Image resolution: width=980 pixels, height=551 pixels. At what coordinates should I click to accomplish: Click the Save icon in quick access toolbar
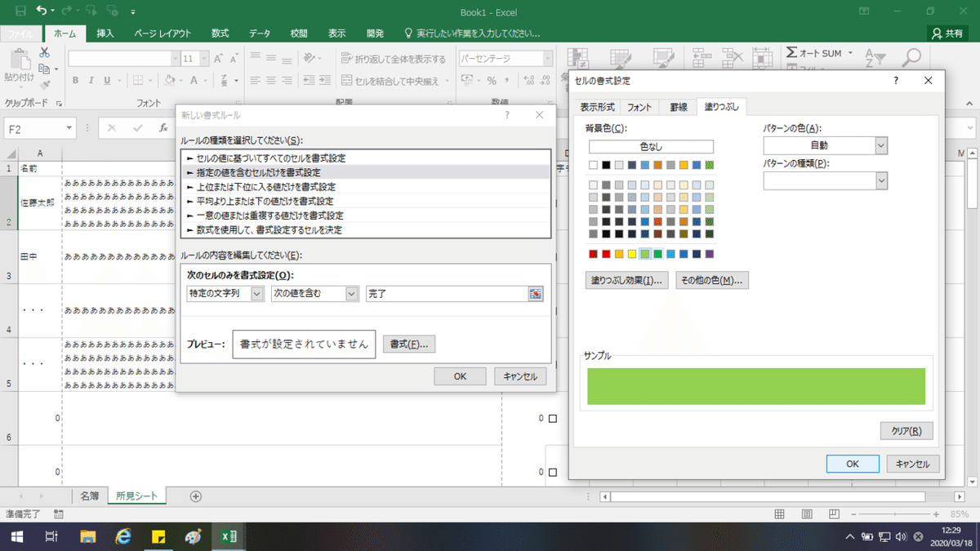(20, 11)
